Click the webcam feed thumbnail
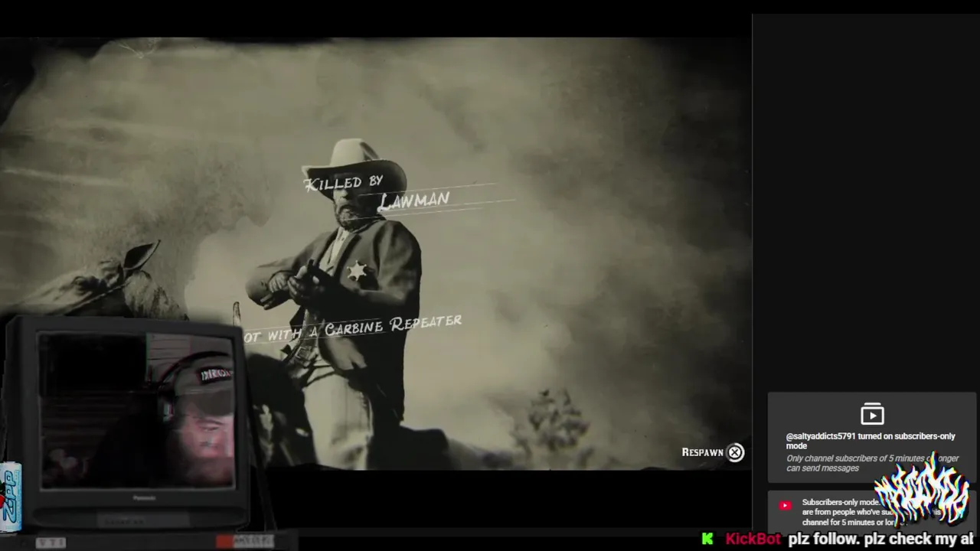This screenshot has height=551, width=980. click(137, 409)
